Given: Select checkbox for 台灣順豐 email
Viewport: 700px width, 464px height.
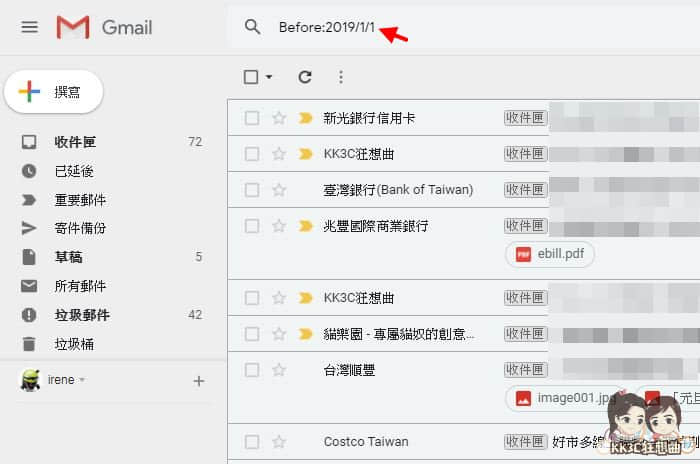Looking at the screenshot, I should point(252,370).
